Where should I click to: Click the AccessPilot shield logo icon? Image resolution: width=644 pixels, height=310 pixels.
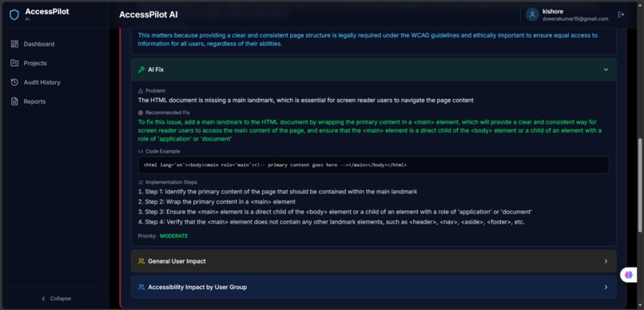point(14,15)
